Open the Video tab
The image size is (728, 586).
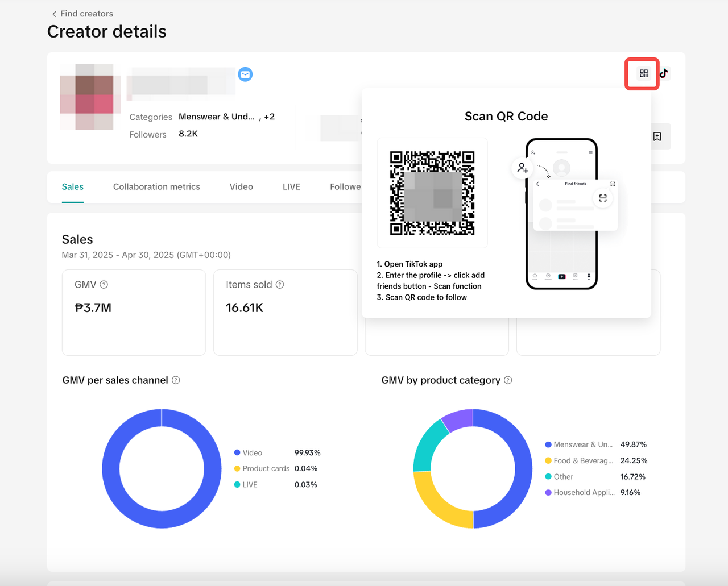241,187
